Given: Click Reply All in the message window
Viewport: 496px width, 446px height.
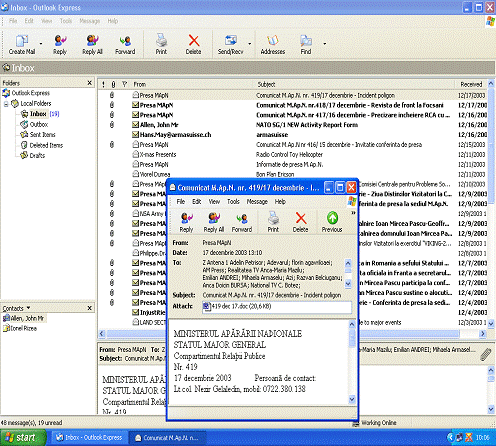Looking at the screenshot, I should [214, 222].
